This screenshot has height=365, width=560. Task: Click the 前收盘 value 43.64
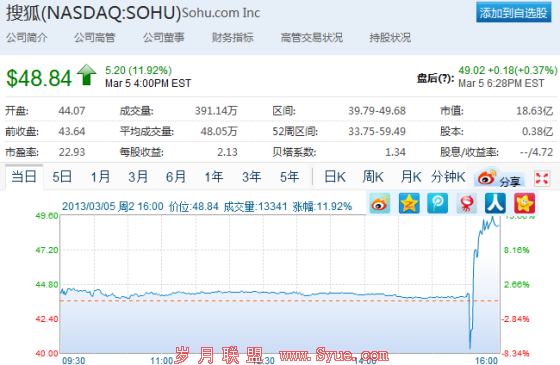point(72,131)
